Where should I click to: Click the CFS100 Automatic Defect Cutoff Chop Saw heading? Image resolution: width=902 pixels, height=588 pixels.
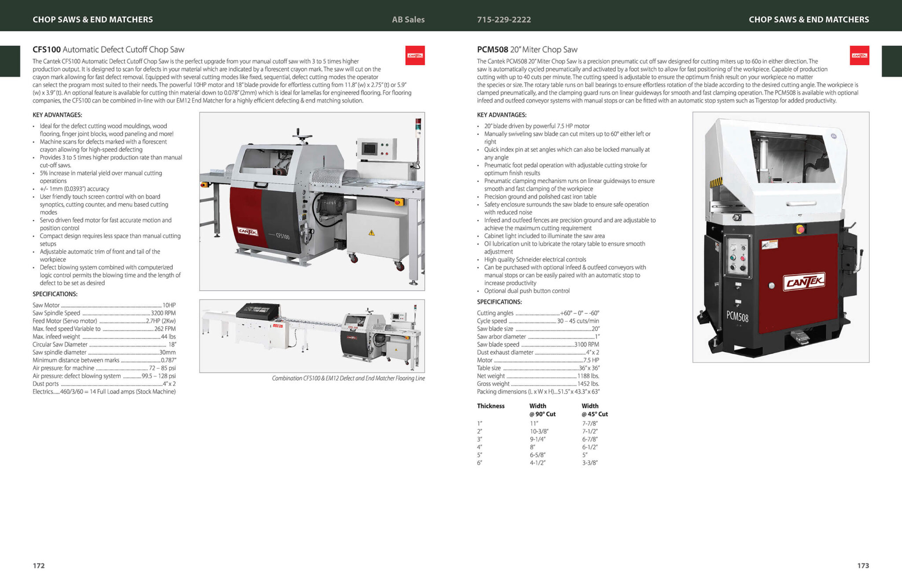click(x=108, y=50)
